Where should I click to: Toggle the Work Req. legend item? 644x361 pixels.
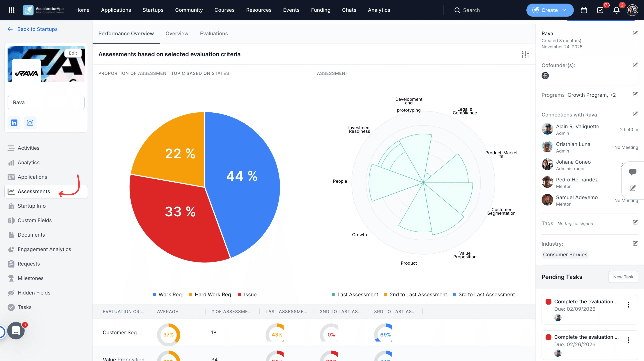(168, 295)
